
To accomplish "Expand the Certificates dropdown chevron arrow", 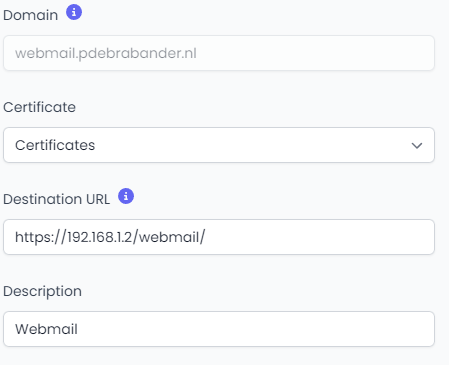I will point(417,145).
